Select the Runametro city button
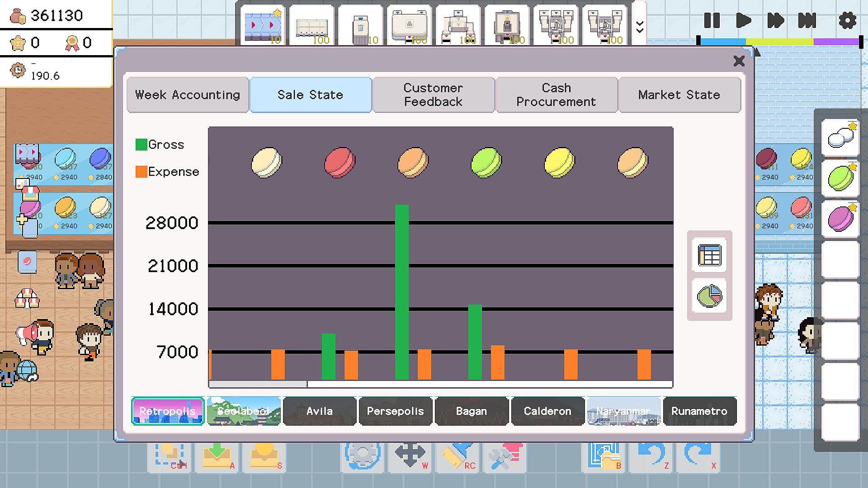Screen dimensions: 868x488 [x=699, y=411]
